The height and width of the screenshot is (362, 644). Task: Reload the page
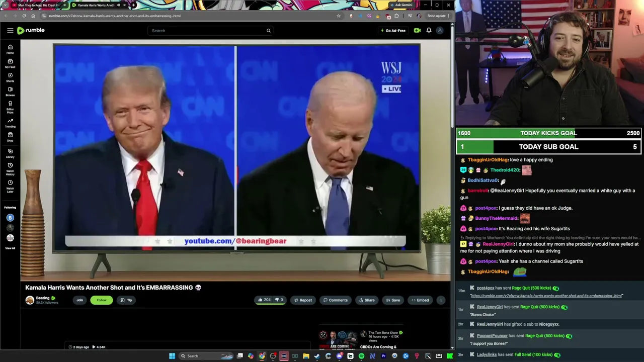point(24,16)
